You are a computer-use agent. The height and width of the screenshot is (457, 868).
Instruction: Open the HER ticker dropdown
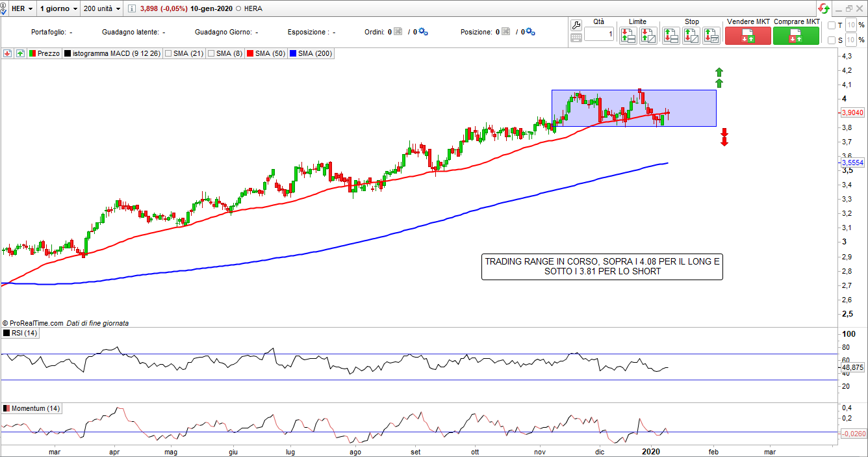[22, 9]
